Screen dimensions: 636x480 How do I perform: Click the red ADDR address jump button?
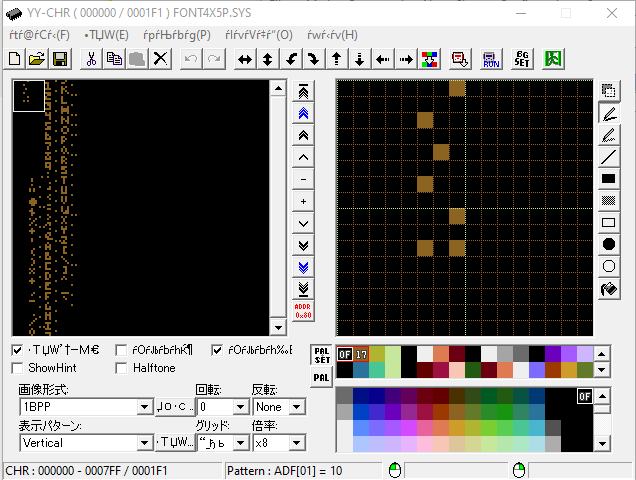click(303, 311)
